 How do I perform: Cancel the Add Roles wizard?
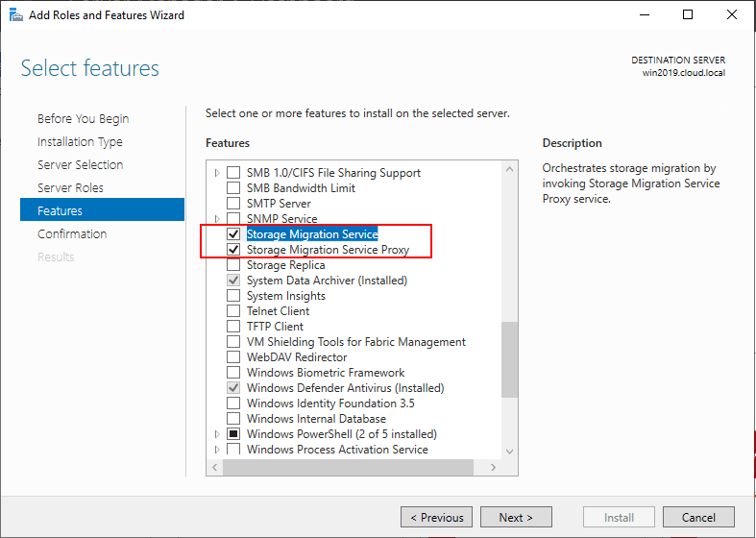click(x=698, y=517)
